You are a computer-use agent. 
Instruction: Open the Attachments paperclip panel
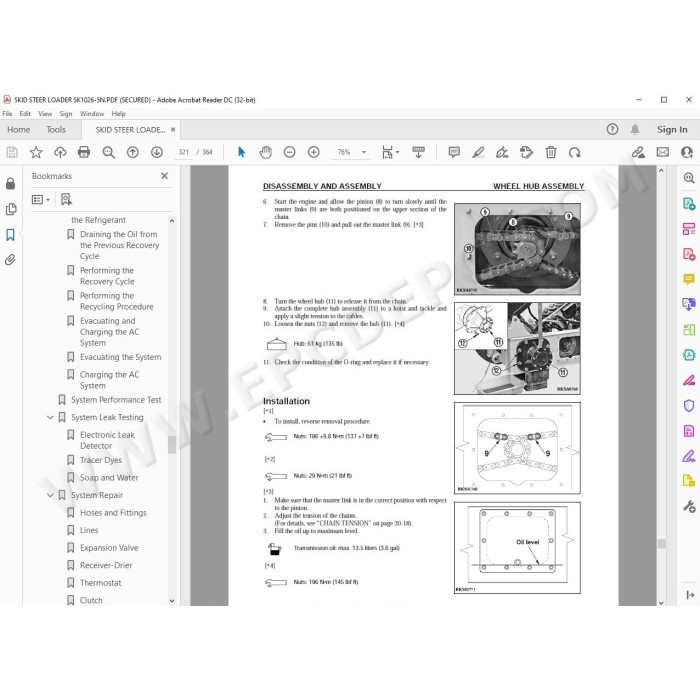click(x=11, y=260)
